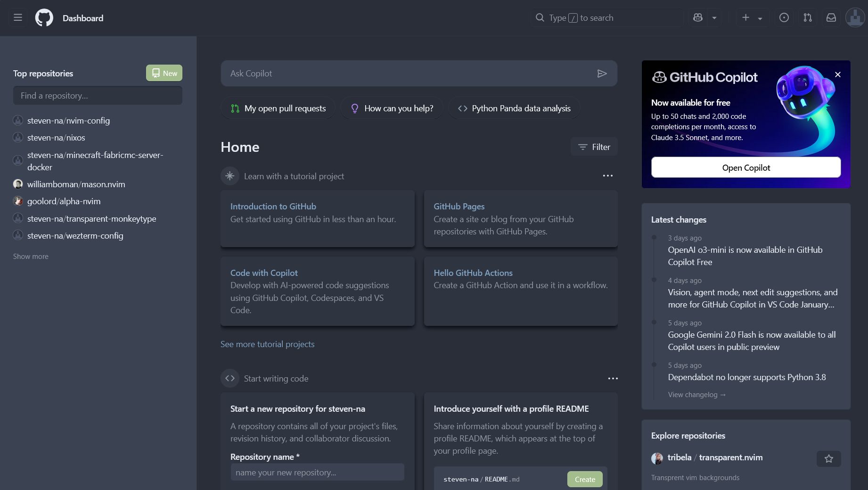This screenshot has height=490, width=868.
Task: Open steven-na/nvim-config repository
Action: pyautogui.click(x=68, y=121)
